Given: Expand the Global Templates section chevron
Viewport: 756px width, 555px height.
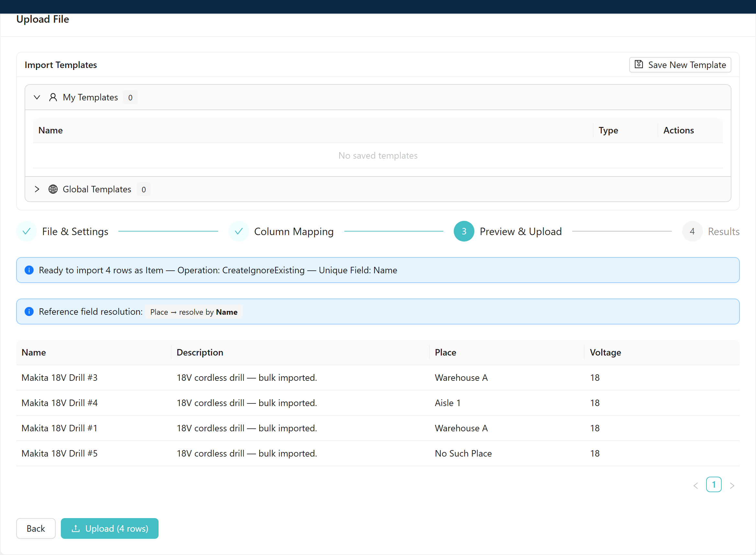Looking at the screenshot, I should point(37,189).
